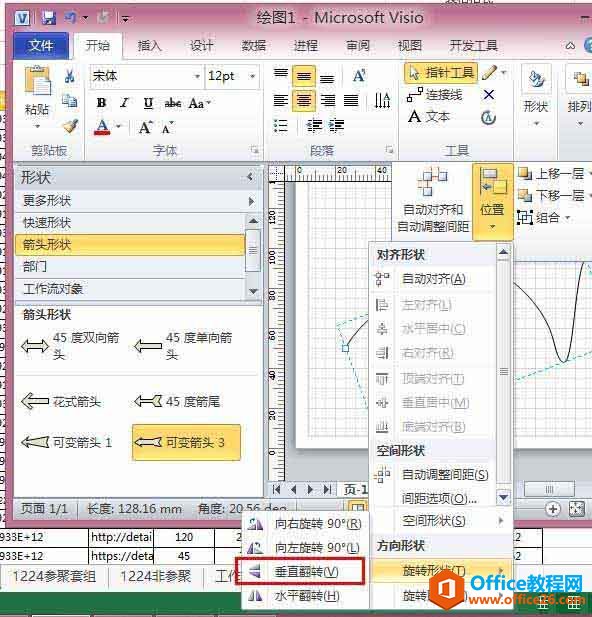
Task: Select align bottom paragraph icon
Action: pyautogui.click(x=327, y=79)
